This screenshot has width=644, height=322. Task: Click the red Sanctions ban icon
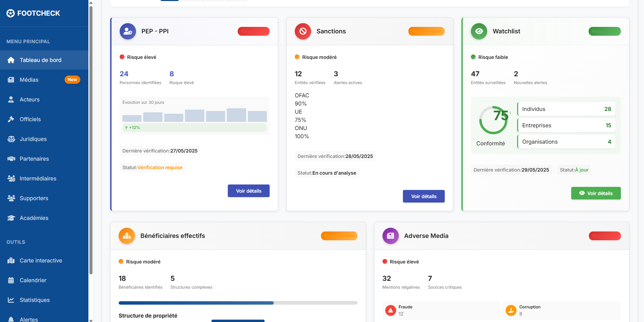point(303,31)
